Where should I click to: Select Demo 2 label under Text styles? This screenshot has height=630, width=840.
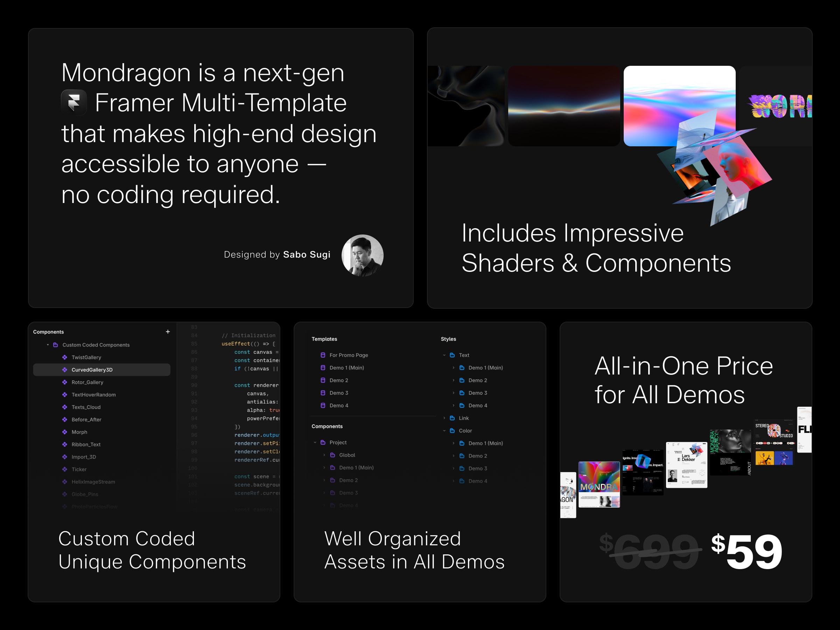[478, 380]
